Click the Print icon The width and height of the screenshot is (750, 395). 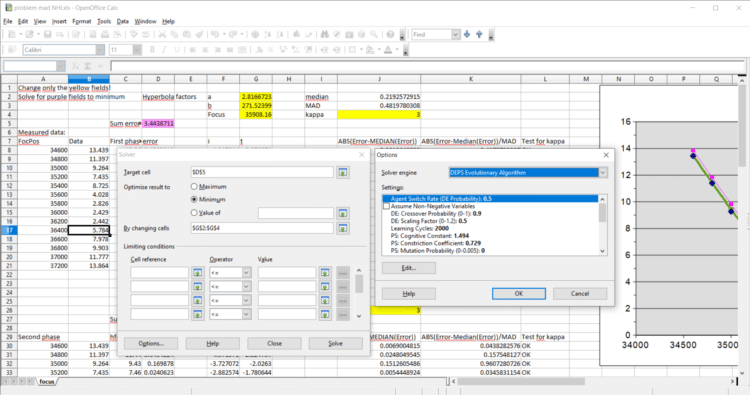click(x=105, y=34)
